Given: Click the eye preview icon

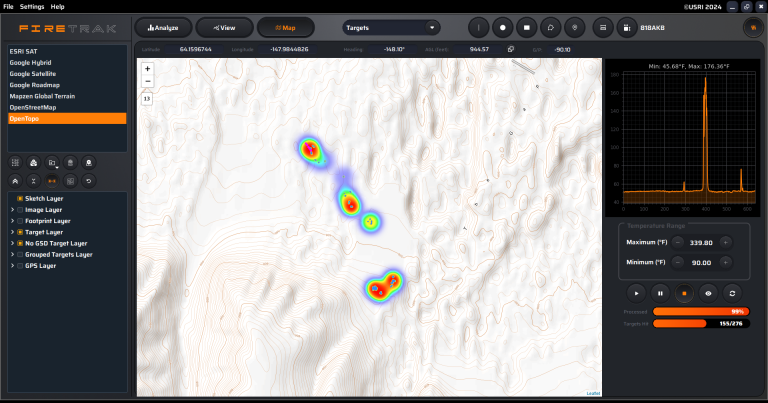Looking at the screenshot, I should [708, 293].
